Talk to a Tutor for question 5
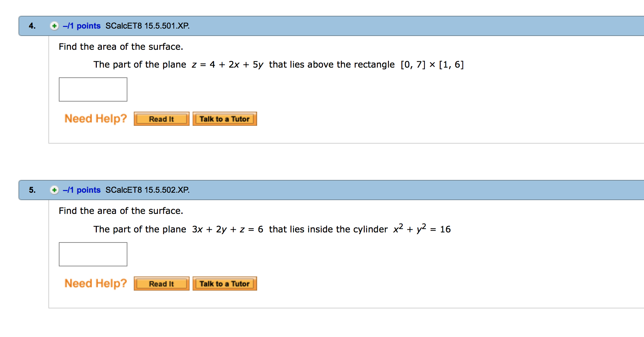The image size is (644, 337). pos(225,284)
